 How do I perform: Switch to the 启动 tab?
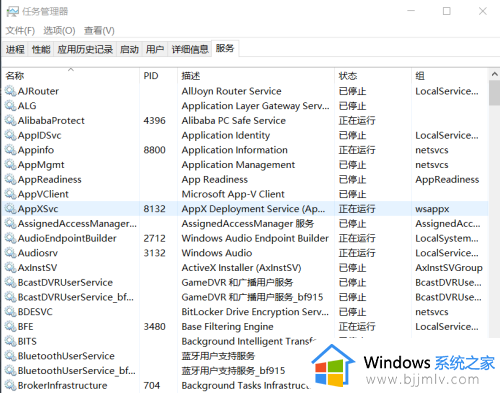(x=129, y=50)
